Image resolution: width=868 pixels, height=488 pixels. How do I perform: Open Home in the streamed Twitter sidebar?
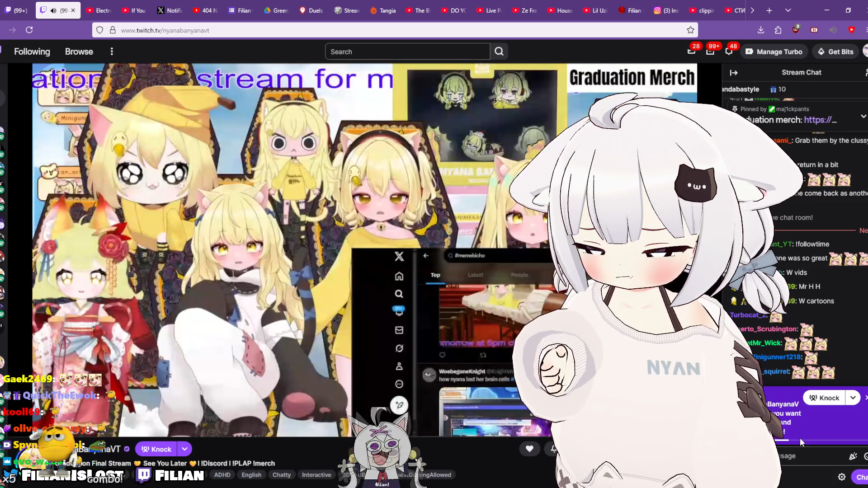pos(399,276)
